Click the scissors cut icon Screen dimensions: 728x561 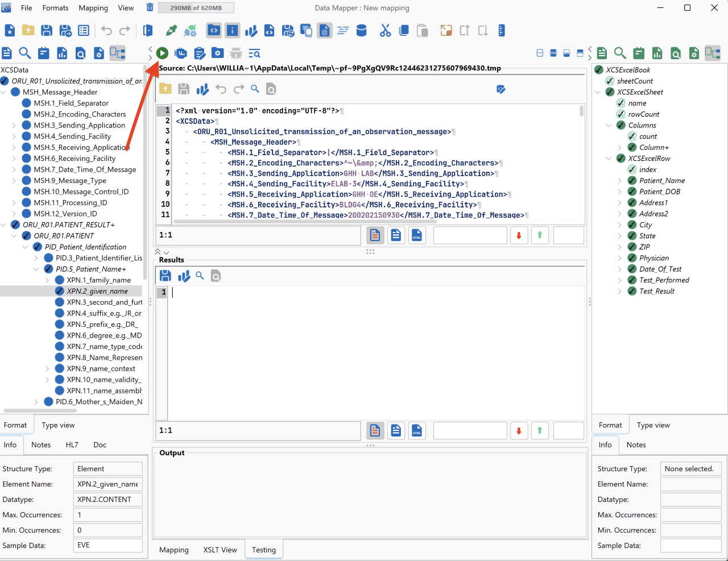[386, 31]
